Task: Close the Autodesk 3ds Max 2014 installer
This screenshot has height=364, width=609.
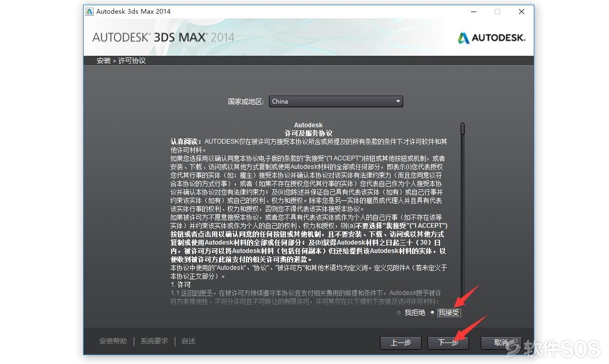Action: pyautogui.click(x=522, y=12)
